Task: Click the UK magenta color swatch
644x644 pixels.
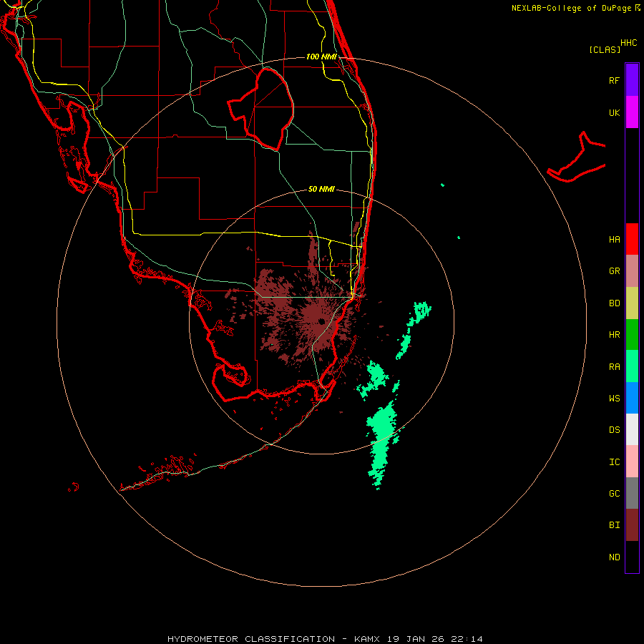Action: [x=632, y=112]
